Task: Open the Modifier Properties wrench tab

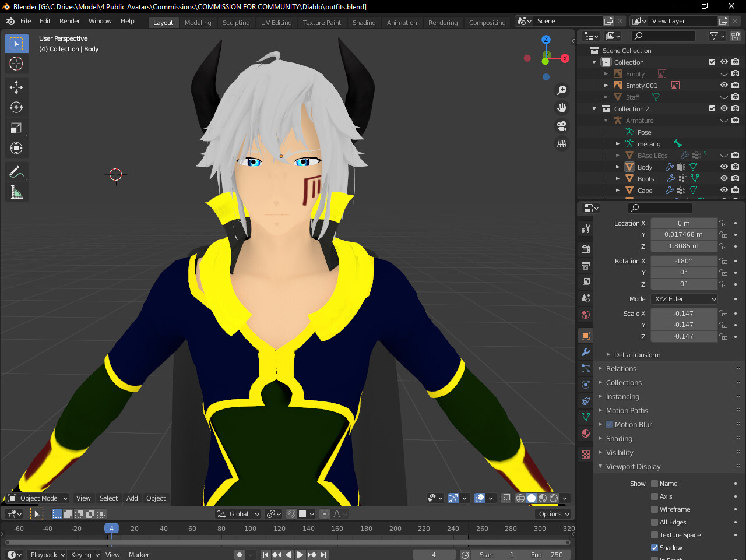Action: coord(585,351)
